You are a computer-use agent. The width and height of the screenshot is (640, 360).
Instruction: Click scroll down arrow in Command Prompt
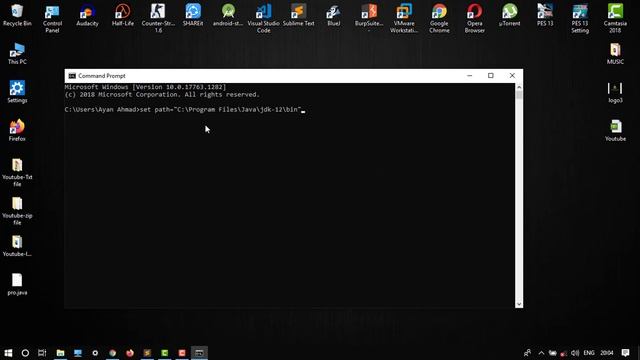[519, 304]
